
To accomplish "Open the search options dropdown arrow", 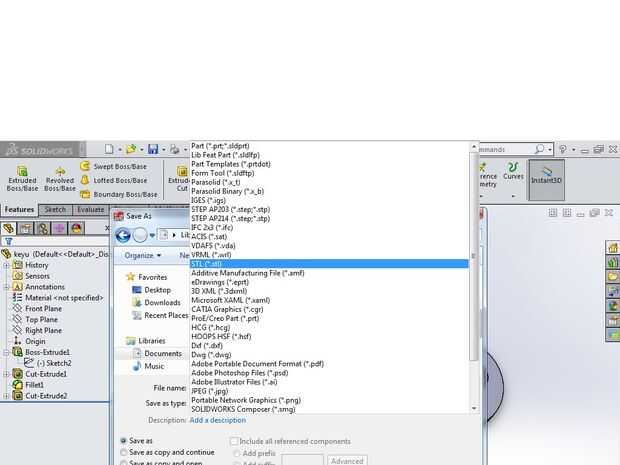I will (550, 149).
